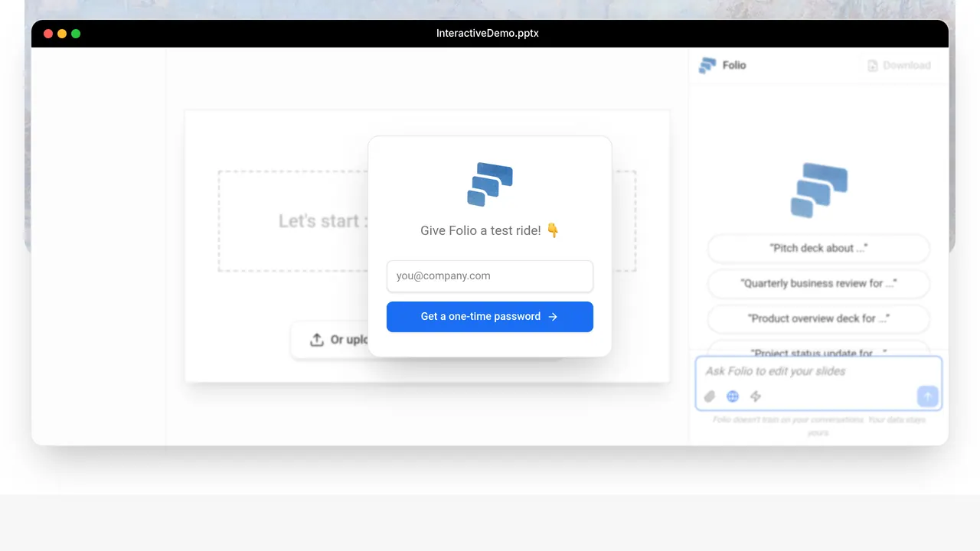980x551 pixels.
Task: Click the Folio logo icon in the header
Action: pyautogui.click(x=707, y=66)
